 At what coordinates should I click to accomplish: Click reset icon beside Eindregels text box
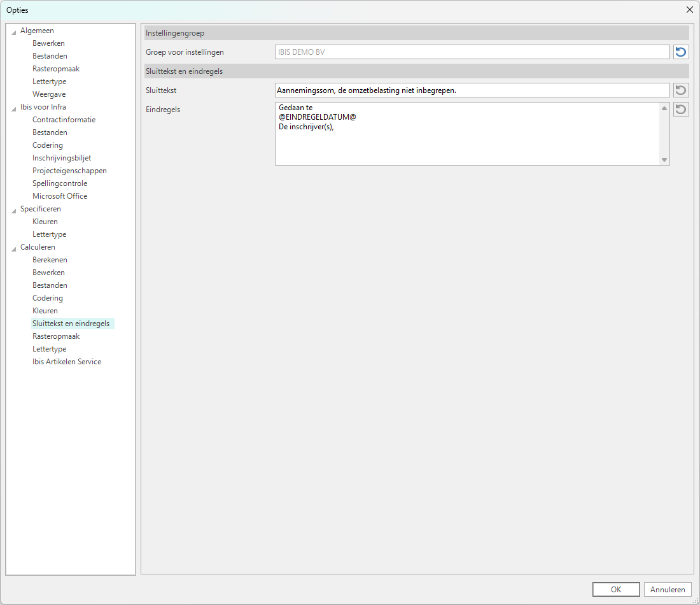pos(681,110)
